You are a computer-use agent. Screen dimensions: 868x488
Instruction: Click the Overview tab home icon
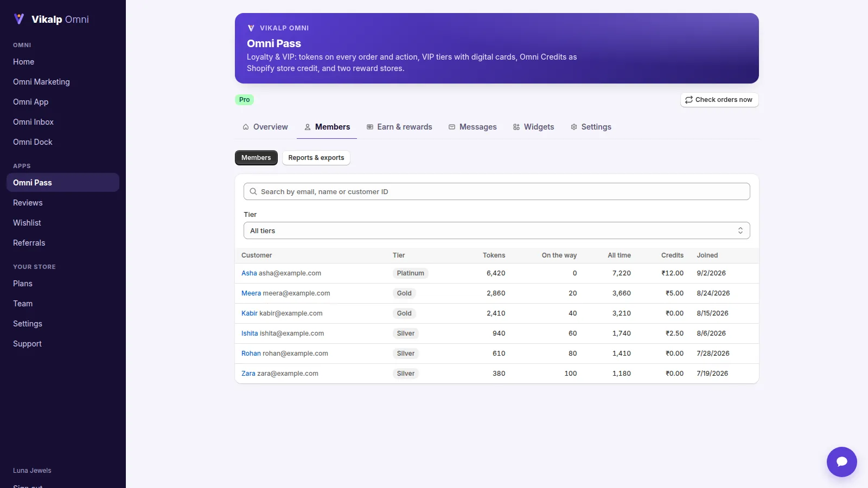246,127
